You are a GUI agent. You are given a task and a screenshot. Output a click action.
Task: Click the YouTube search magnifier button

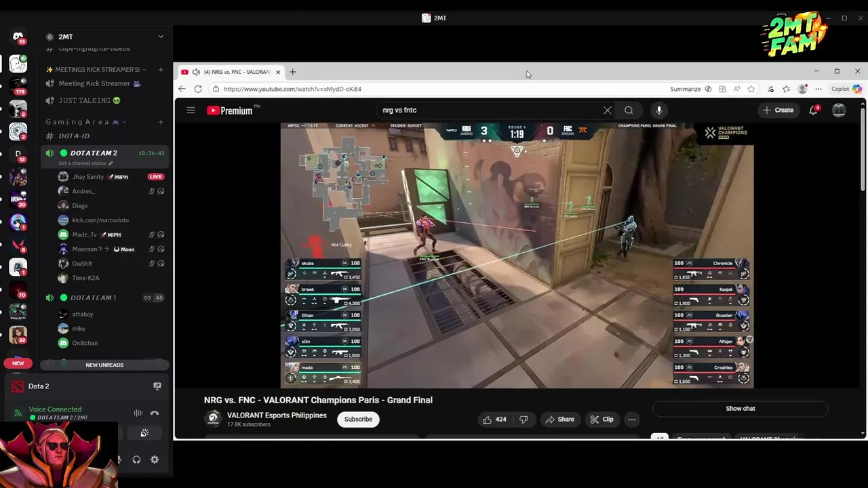pyautogui.click(x=629, y=110)
